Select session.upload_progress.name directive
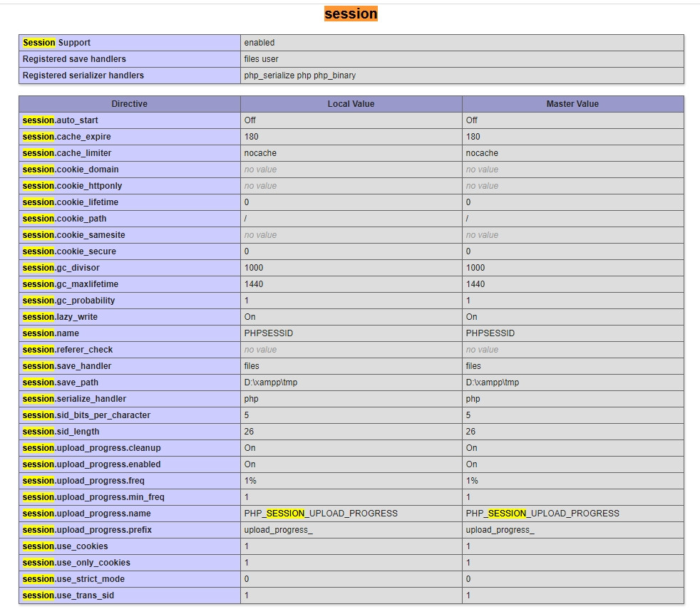This screenshot has height=614, width=700. coord(86,514)
